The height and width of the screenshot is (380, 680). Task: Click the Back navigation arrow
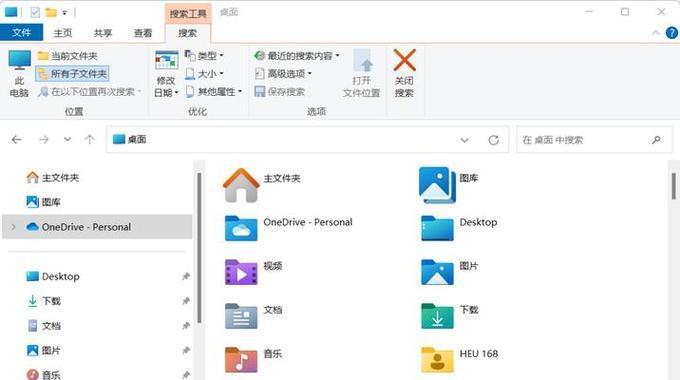pyautogui.click(x=16, y=140)
